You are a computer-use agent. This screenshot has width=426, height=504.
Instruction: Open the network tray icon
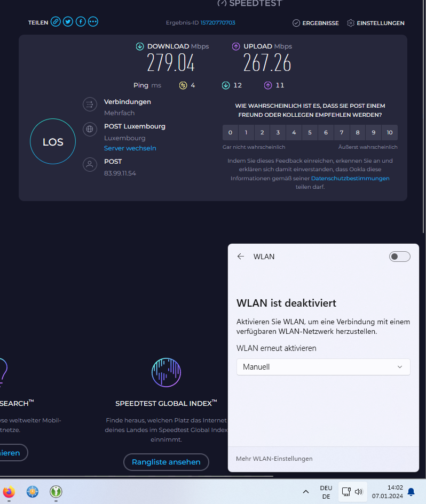[x=346, y=492]
